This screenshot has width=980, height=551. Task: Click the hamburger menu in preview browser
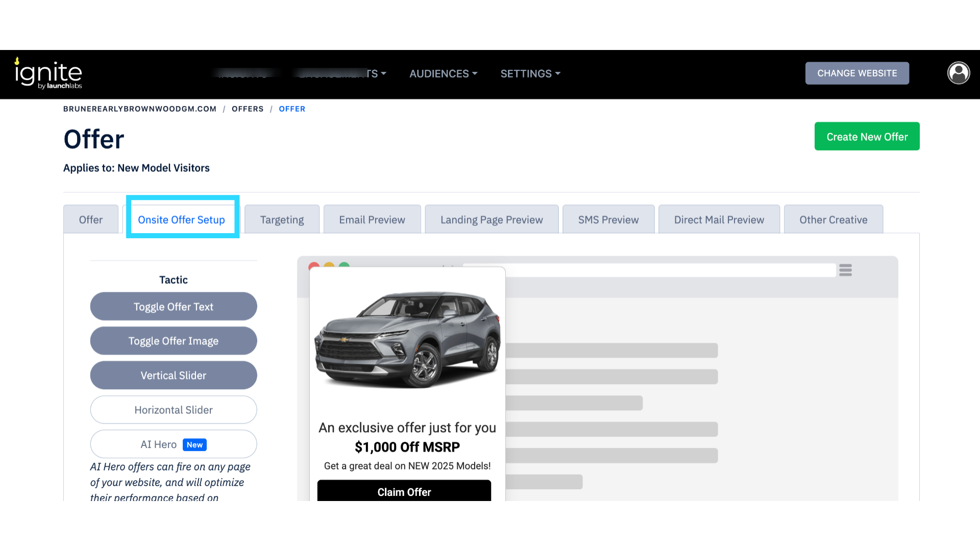(x=845, y=270)
